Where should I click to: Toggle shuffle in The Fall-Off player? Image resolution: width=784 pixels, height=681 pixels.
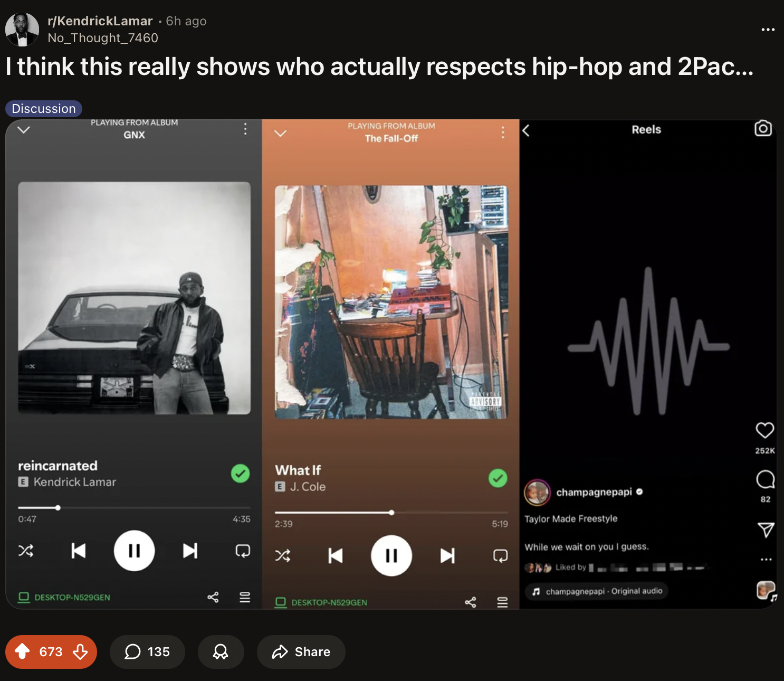[x=283, y=556]
